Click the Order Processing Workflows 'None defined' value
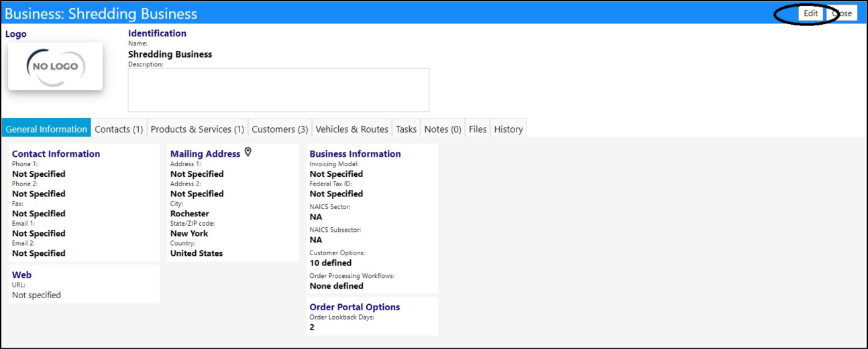 pyautogui.click(x=337, y=286)
